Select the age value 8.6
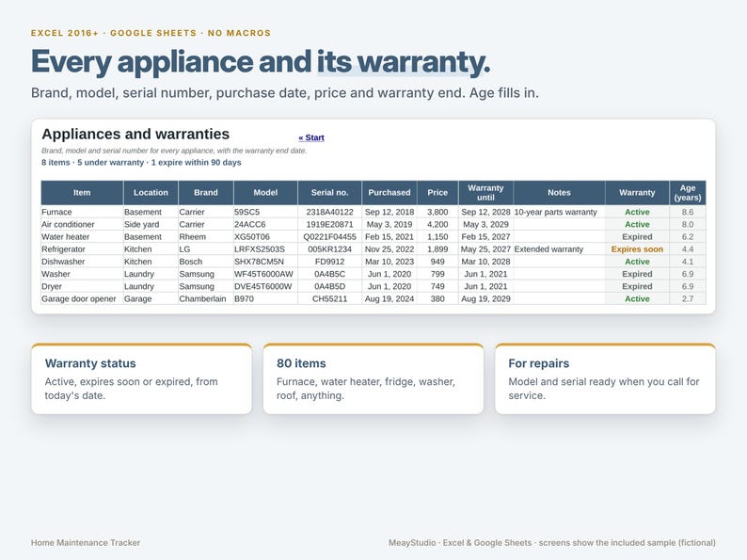Screen dimensions: 747x560 click(688, 212)
